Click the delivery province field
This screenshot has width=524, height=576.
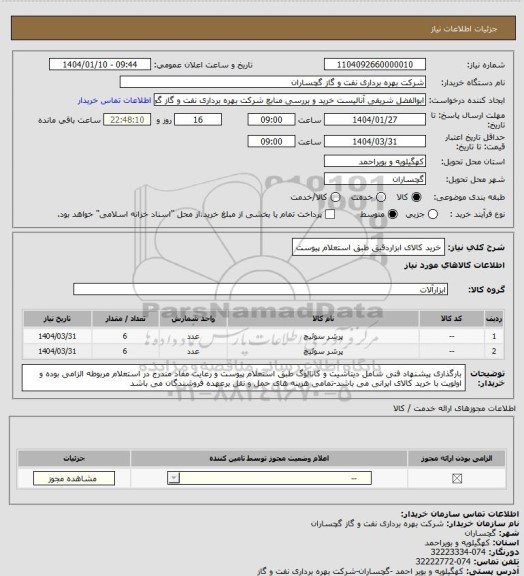[x=375, y=161]
